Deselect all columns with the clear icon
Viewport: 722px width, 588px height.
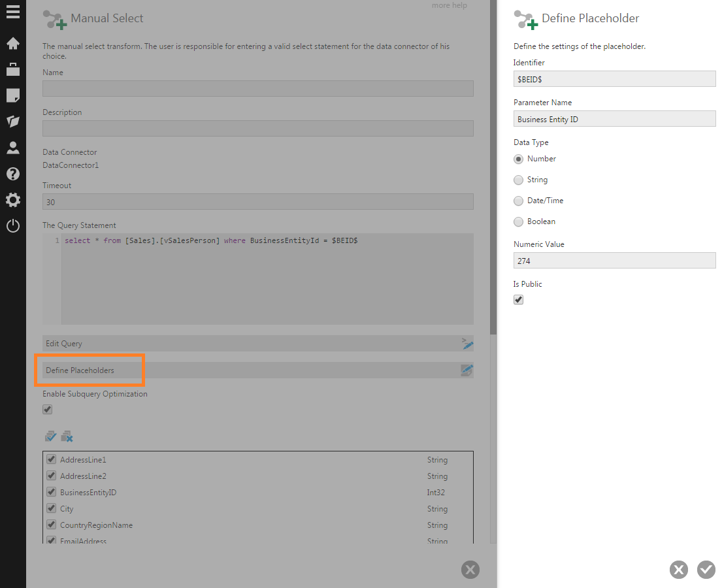pos(66,435)
